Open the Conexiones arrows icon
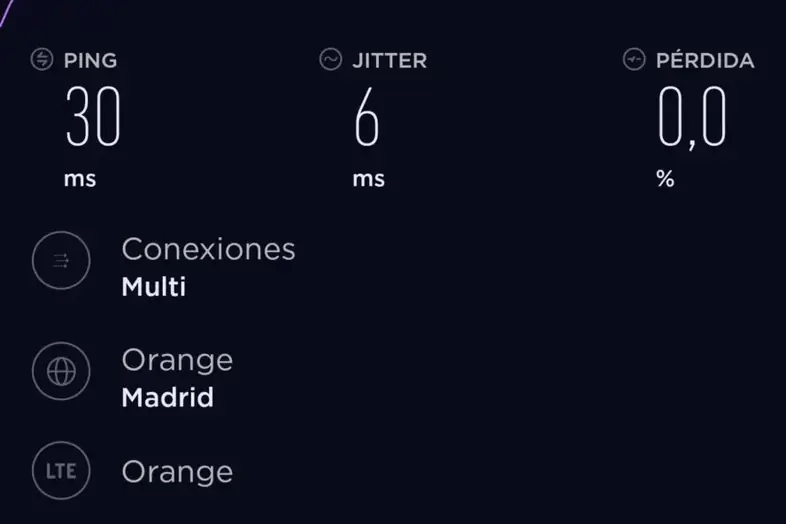The image size is (786, 524). pyautogui.click(x=61, y=260)
